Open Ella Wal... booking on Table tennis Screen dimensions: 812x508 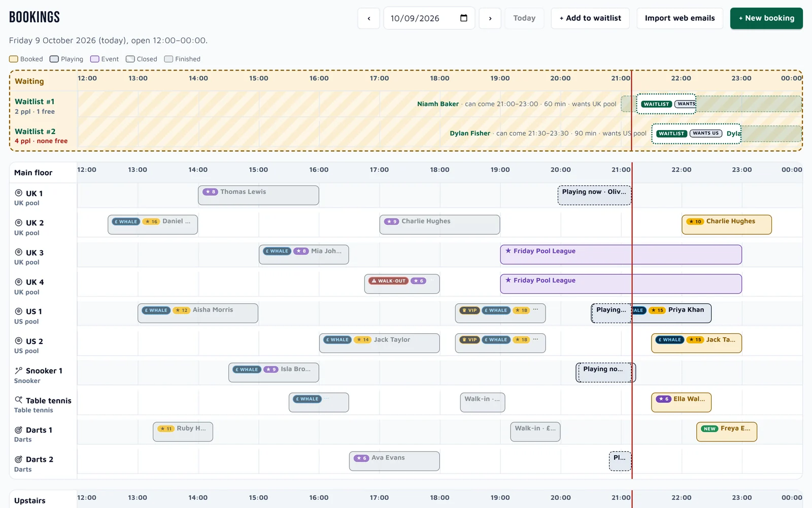click(x=682, y=402)
